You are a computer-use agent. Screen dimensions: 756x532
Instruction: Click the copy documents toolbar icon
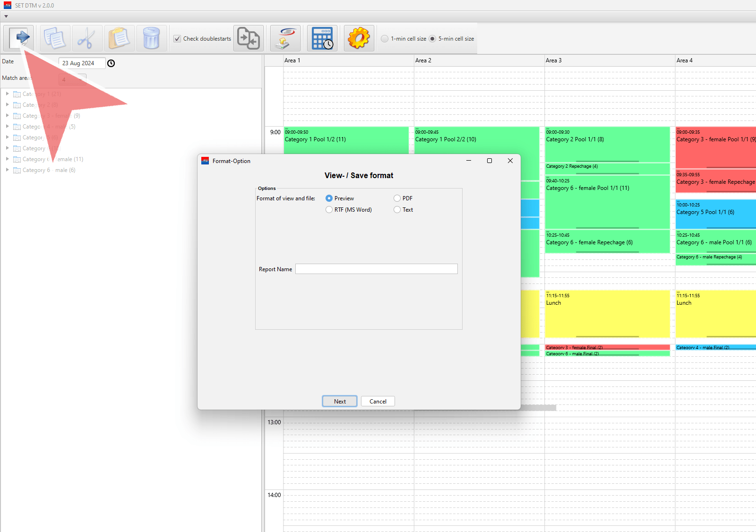[x=55, y=38]
